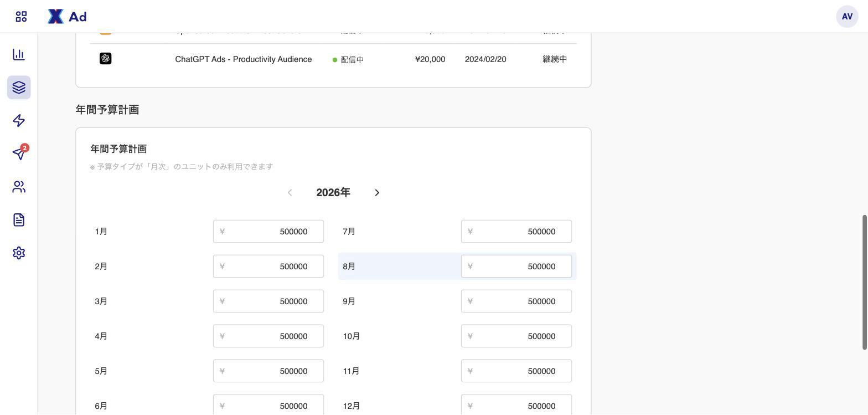The height and width of the screenshot is (415, 868).
Task: Click the 2024/02/20 date cell
Action: (485, 59)
